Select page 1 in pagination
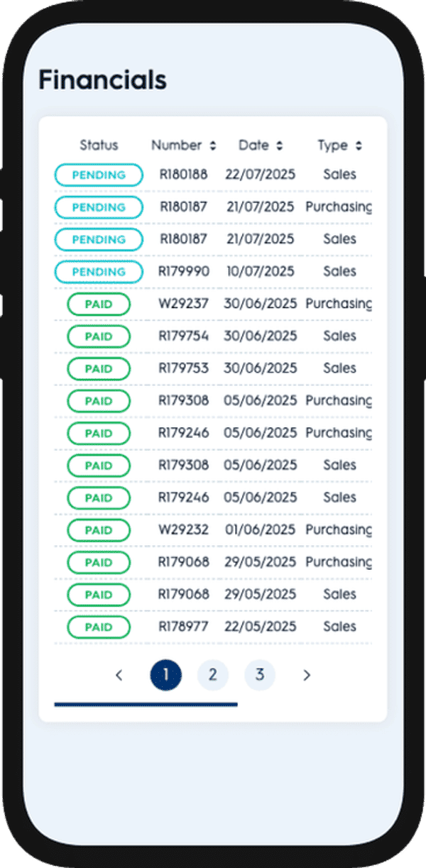426x868 pixels. coord(165,675)
